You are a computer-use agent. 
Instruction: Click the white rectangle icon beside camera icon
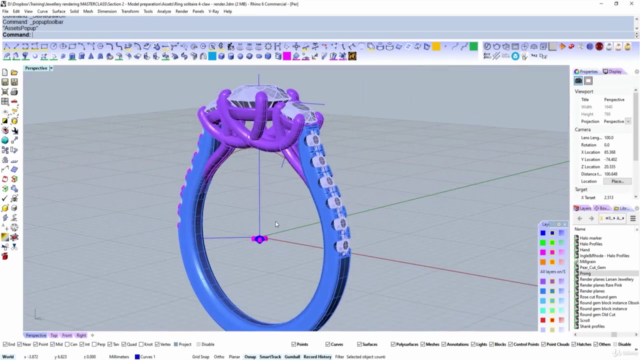(x=588, y=81)
